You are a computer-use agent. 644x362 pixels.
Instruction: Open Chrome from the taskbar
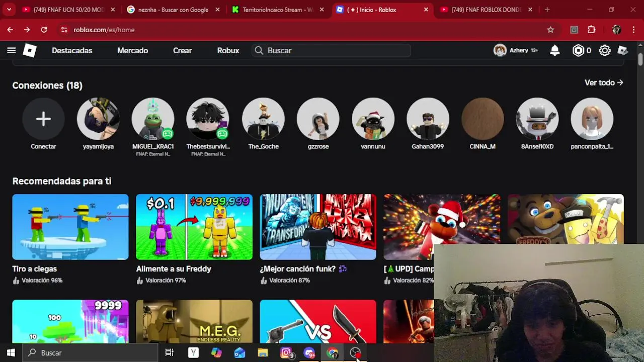(332, 352)
